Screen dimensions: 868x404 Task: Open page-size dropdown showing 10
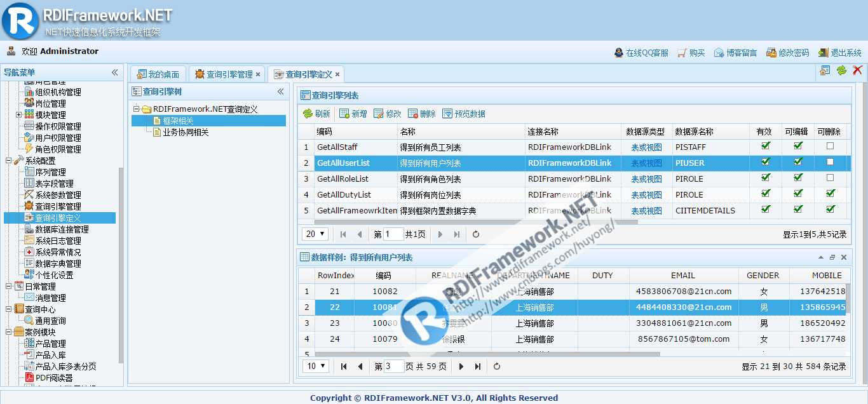click(x=315, y=366)
